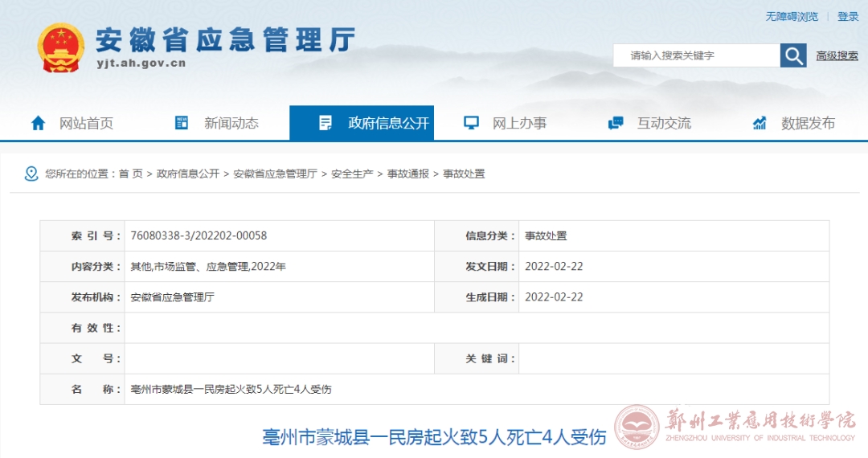Focus the search keyword input field

(696, 55)
